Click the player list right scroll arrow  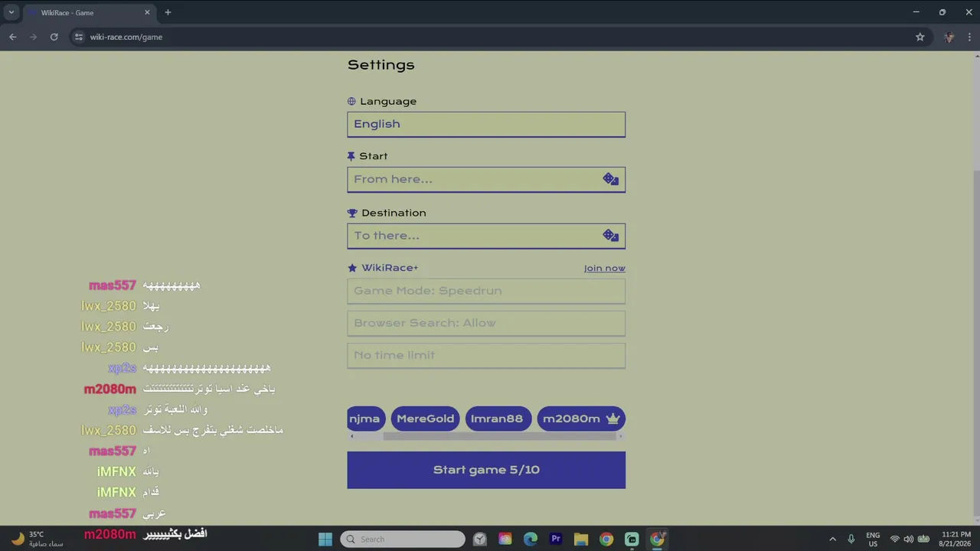tap(620, 436)
